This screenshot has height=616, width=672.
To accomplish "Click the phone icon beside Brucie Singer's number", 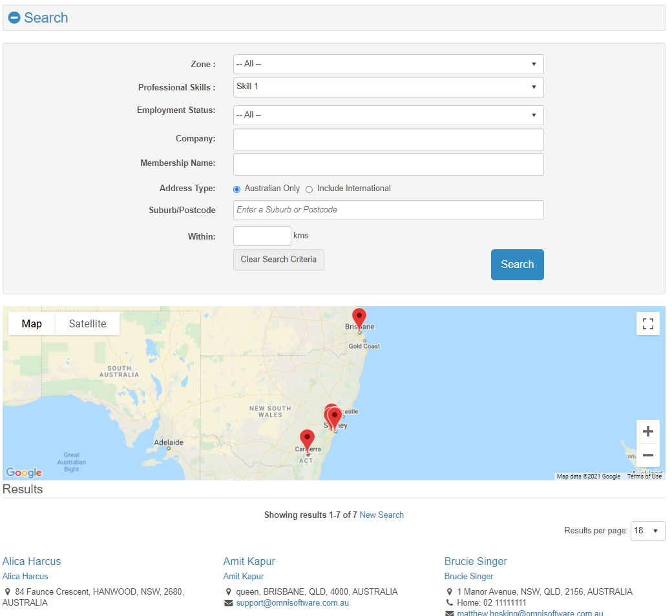I will click(x=450, y=602).
